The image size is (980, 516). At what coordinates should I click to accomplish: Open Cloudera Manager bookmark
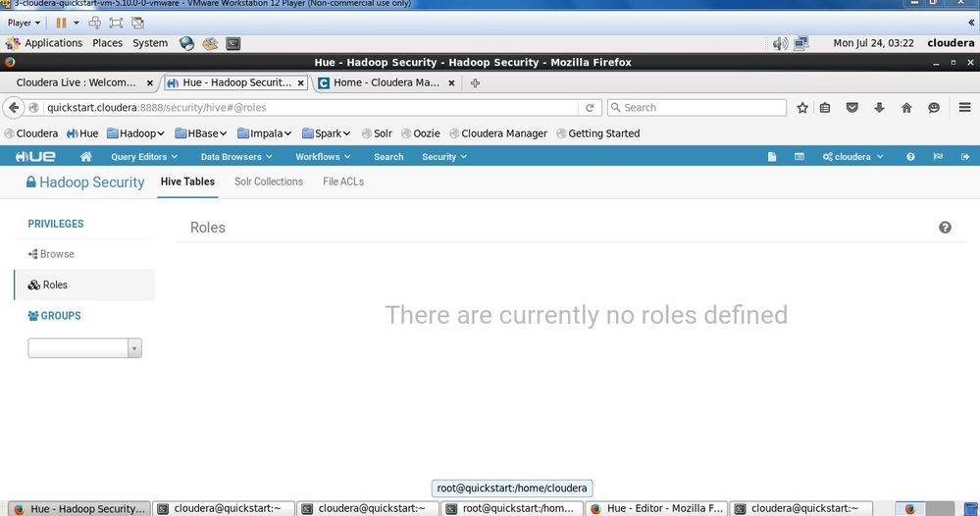498,133
